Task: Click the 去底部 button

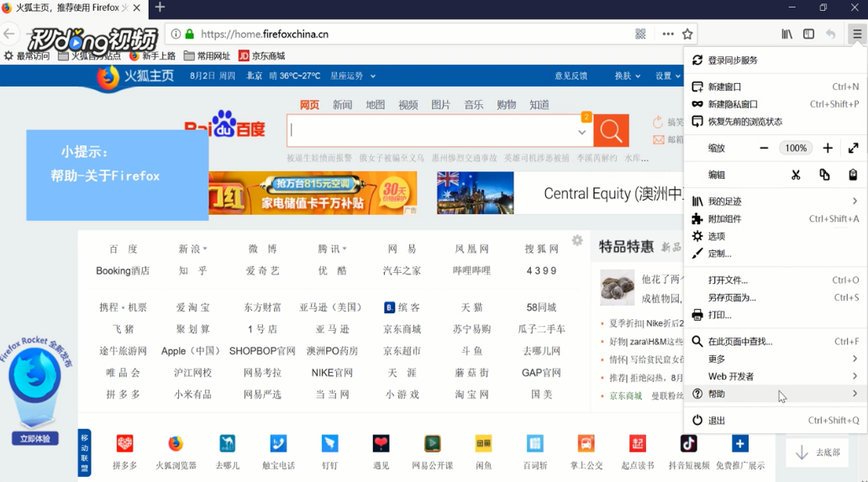Action: tap(817, 453)
